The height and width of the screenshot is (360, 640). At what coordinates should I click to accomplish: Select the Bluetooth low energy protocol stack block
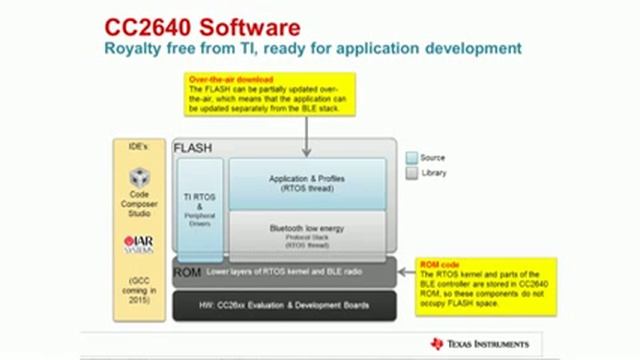(x=307, y=236)
